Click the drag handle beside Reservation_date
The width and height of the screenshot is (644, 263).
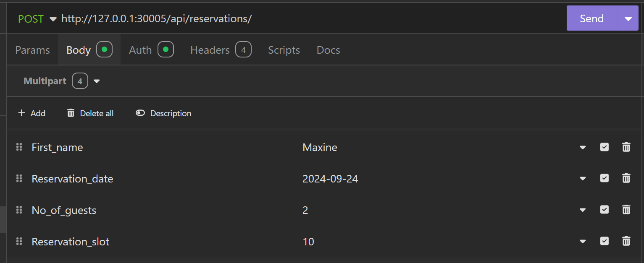tap(19, 179)
